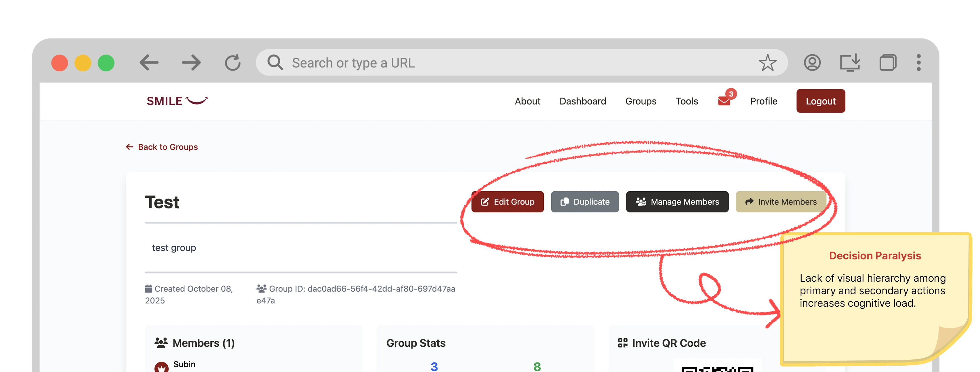Click the Edit Group button
This screenshot has width=980, height=372.
pyautogui.click(x=507, y=202)
